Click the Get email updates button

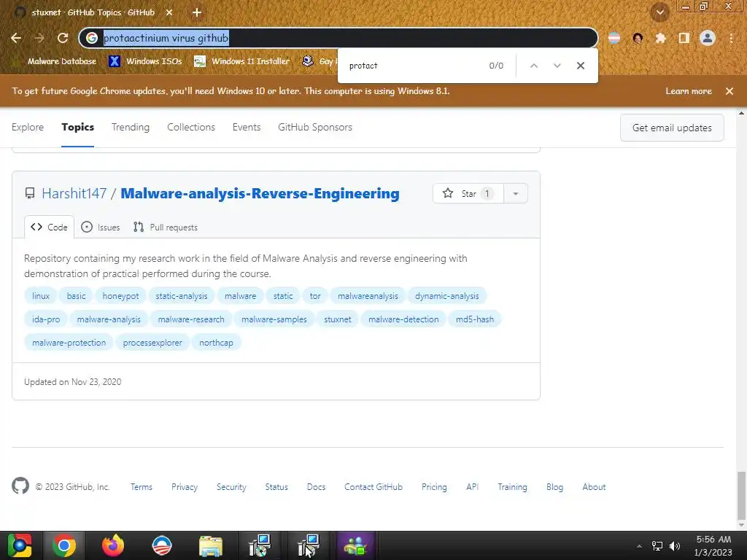[672, 128]
